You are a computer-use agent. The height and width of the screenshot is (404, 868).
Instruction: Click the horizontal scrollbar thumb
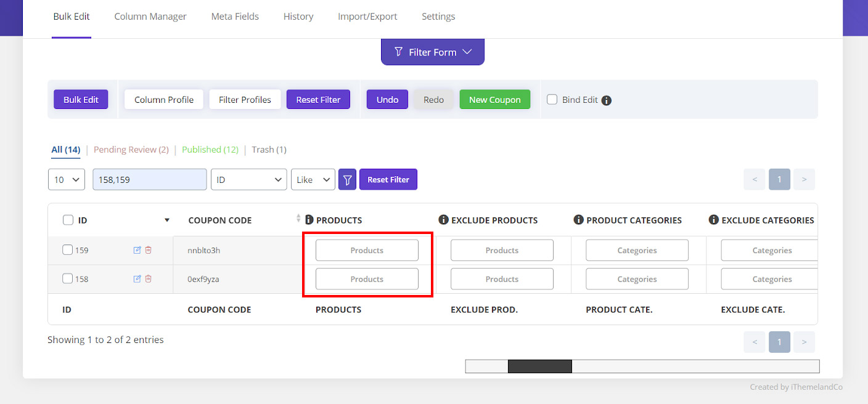pos(540,366)
